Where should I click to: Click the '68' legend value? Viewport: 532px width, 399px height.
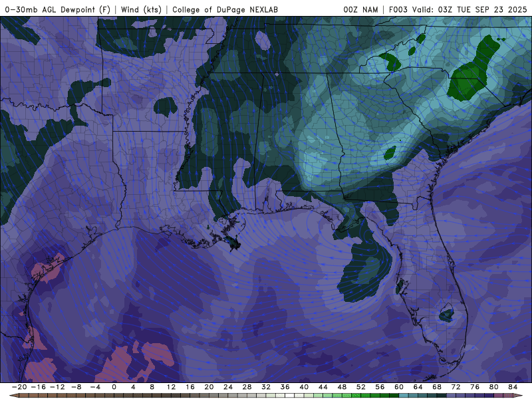point(437,387)
